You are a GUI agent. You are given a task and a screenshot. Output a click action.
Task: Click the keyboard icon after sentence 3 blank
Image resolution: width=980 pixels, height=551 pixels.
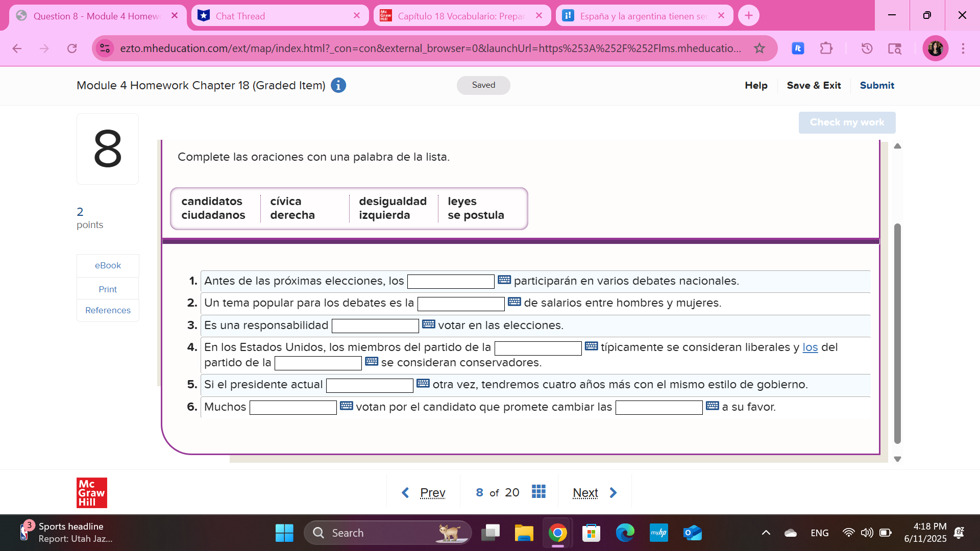(428, 324)
